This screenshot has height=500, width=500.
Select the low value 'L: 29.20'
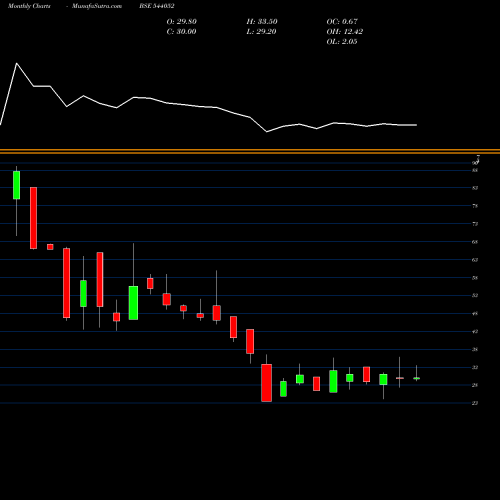pos(261,32)
